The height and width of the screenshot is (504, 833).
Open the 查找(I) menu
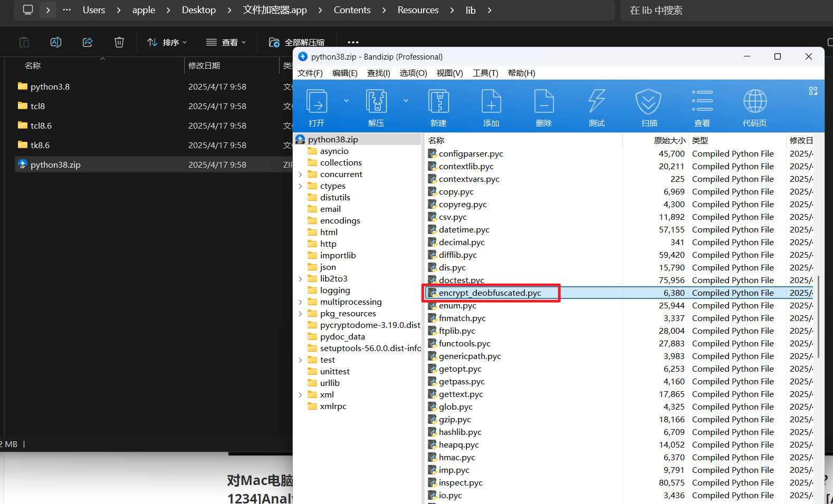click(x=379, y=73)
